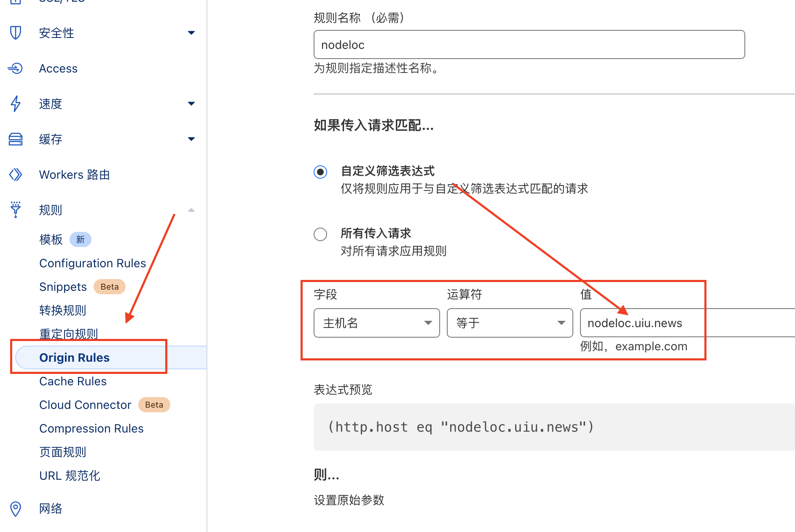
Task: Open 页面规则 page
Action: pos(63,452)
